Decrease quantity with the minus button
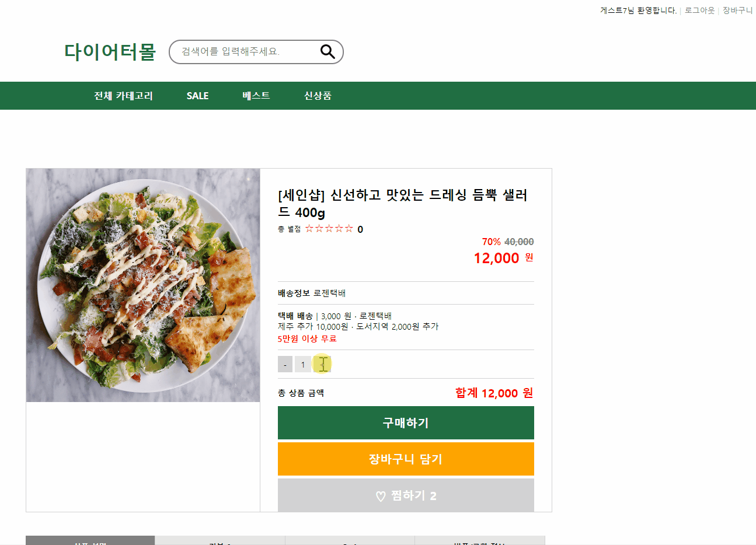Screen dimensions: 756x545 pyautogui.click(x=285, y=364)
